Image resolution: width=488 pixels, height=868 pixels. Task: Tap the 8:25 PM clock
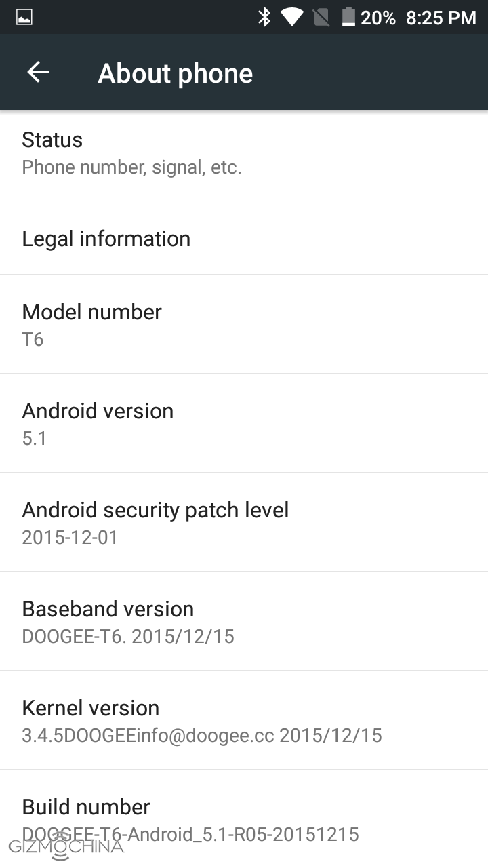[441, 18]
